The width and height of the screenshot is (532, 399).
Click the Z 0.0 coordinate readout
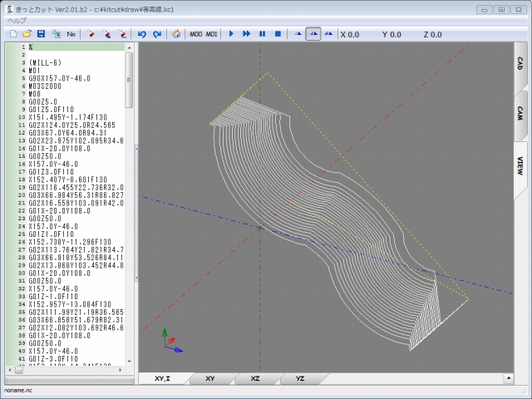tap(432, 35)
